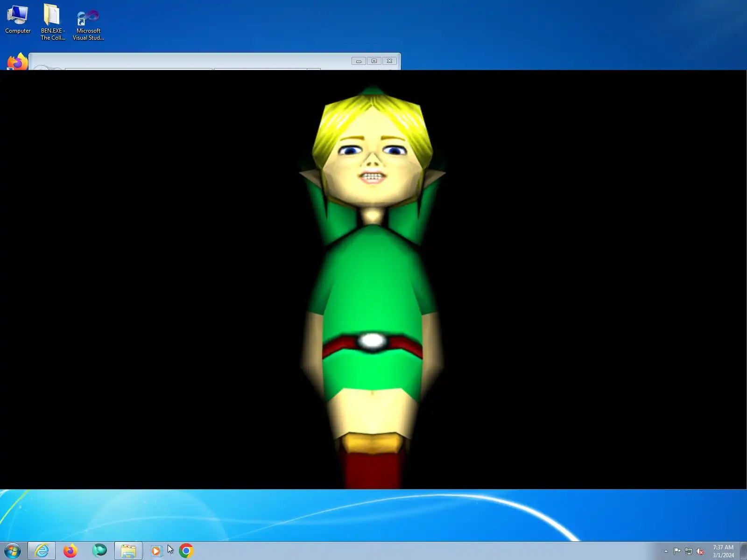Screen dimensions: 747x560
Task: Show hidden system tray icons
Action: [666, 551]
